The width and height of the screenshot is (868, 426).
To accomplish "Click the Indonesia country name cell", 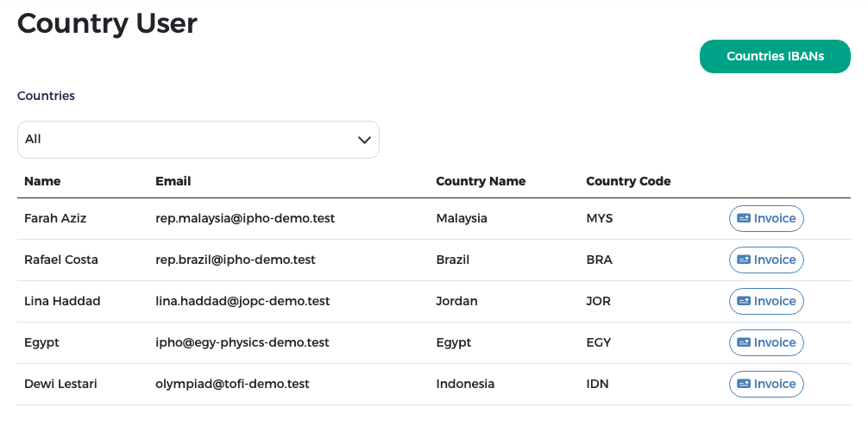I will [x=465, y=384].
